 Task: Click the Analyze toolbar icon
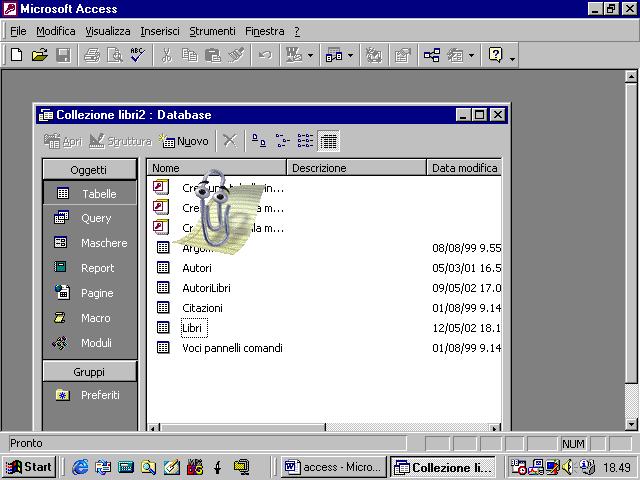click(x=334, y=55)
